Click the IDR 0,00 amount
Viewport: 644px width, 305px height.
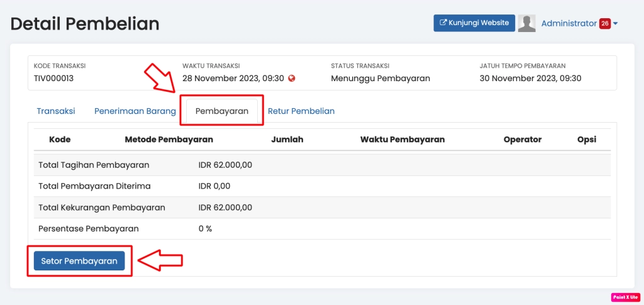[214, 186]
